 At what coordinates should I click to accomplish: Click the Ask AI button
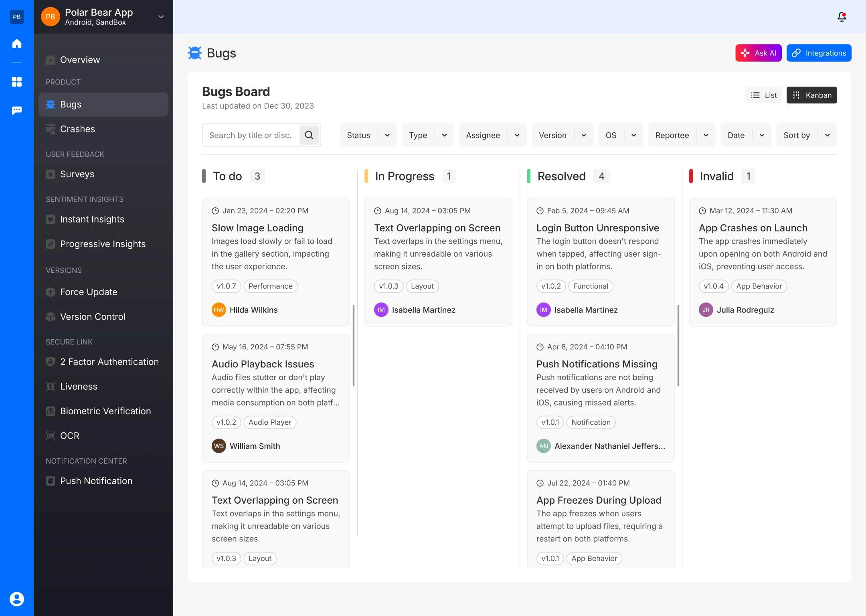click(758, 53)
